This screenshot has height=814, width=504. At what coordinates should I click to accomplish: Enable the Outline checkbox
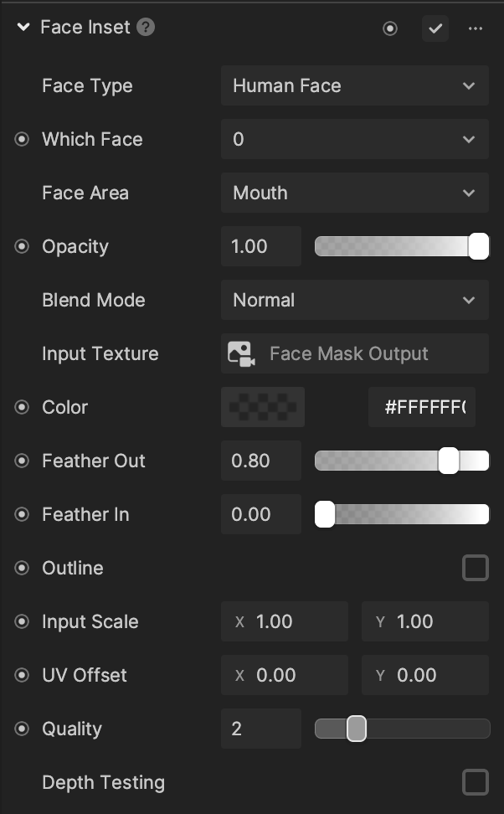[476, 568]
